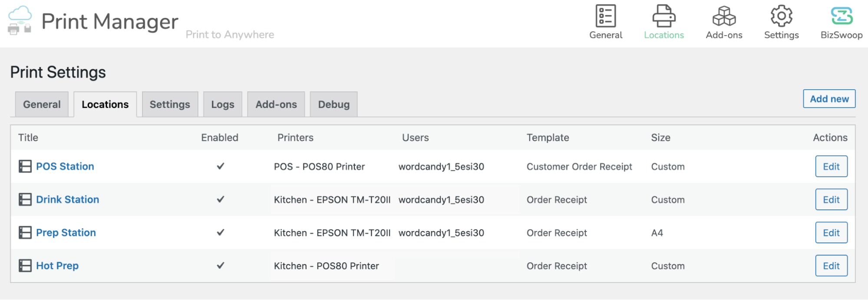The image size is (868, 300).
Task: Click the Drink Station enabled checkmark
Action: click(221, 199)
